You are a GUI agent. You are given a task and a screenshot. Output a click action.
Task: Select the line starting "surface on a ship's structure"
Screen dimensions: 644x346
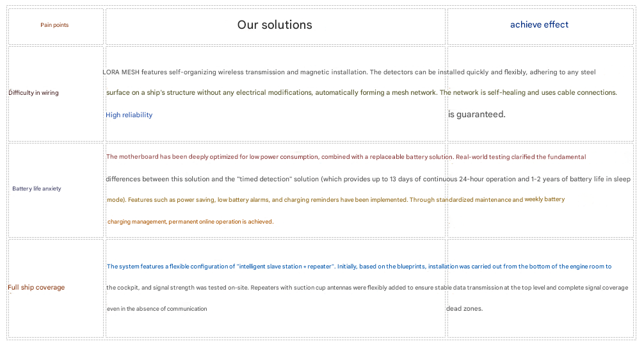[361, 93]
